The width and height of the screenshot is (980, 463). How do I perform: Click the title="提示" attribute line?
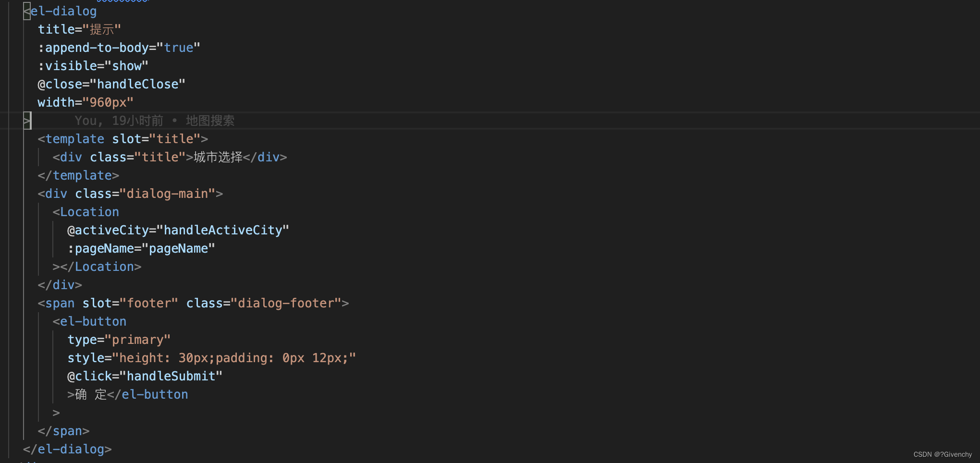(x=79, y=29)
